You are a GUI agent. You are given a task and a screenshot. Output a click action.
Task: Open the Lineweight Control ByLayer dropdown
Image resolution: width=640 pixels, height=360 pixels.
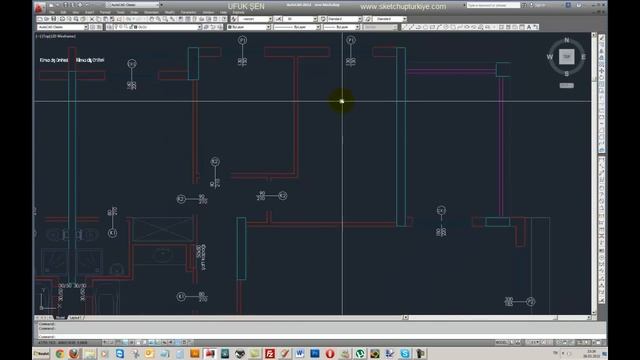pos(341,27)
